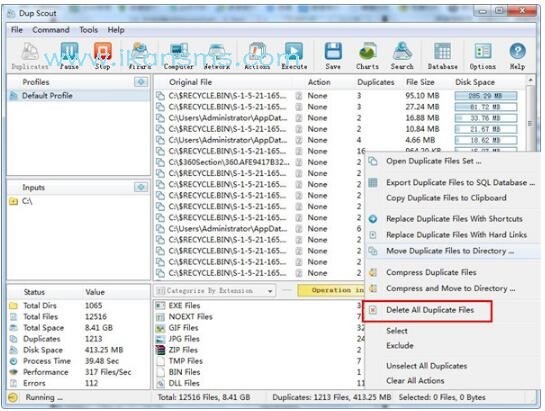Choose Replace Duplicate Files With Shortcuts
This screenshot has height=411, width=545.
pos(453,219)
